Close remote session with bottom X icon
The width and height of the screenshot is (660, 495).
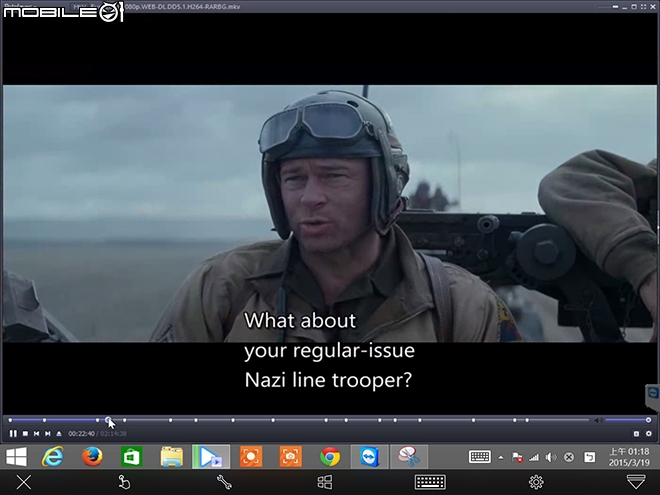(24, 482)
